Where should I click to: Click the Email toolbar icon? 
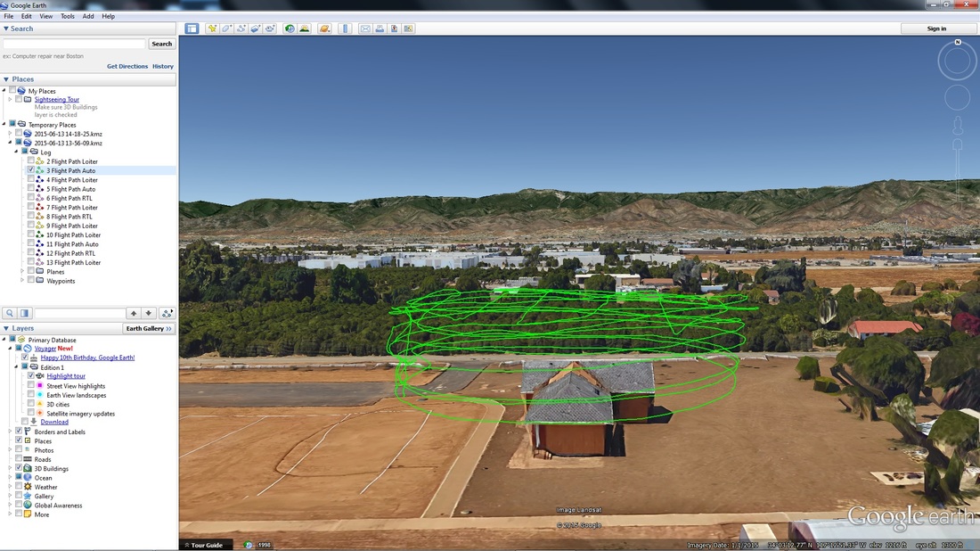tap(365, 29)
